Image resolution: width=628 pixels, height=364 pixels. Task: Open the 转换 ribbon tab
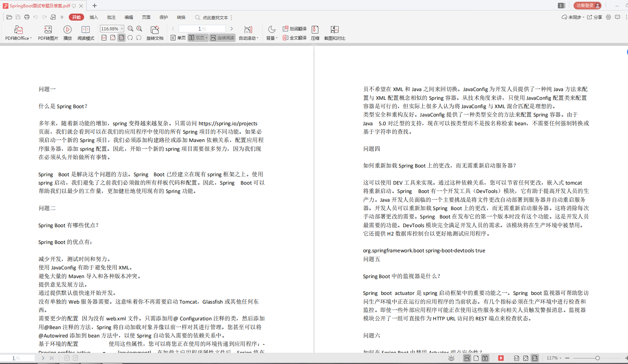(181, 17)
